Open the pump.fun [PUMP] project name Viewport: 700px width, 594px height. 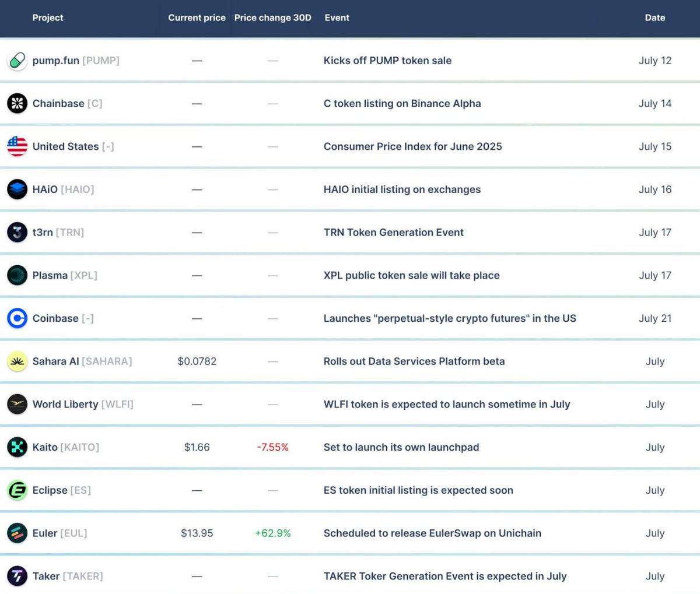(76, 61)
